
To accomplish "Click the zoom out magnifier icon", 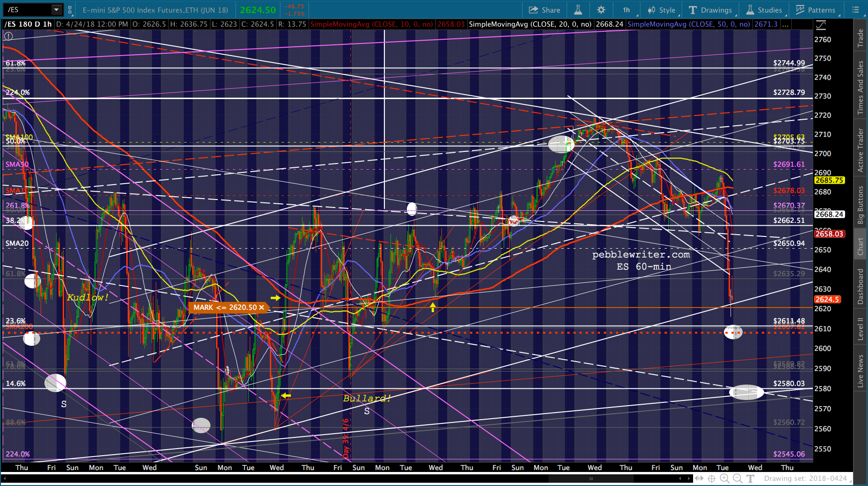I will tap(738, 479).
